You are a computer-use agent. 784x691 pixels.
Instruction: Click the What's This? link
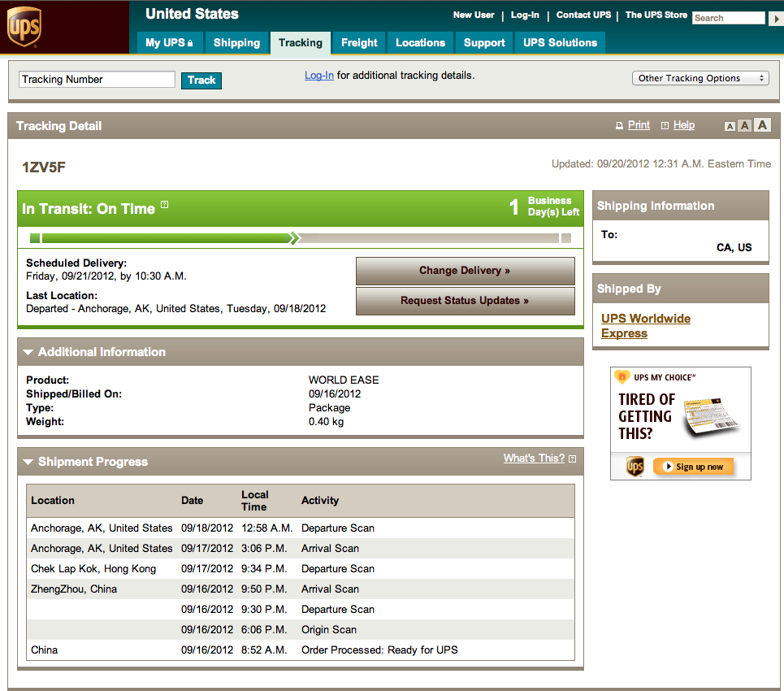(534, 458)
